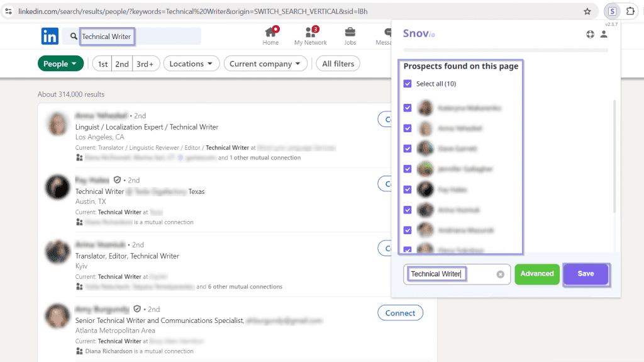Expand the Current company filter dropdown
Image resolution: width=644 pixels, height=362 pixels.
pos(265,64)
